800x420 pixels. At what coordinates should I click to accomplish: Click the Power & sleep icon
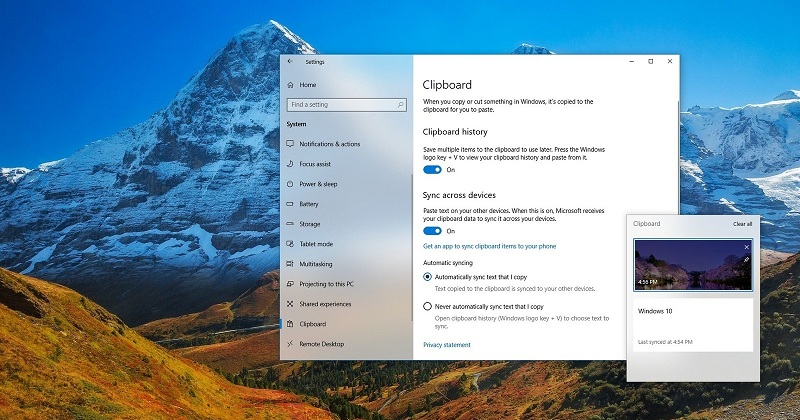coord(290,184)
